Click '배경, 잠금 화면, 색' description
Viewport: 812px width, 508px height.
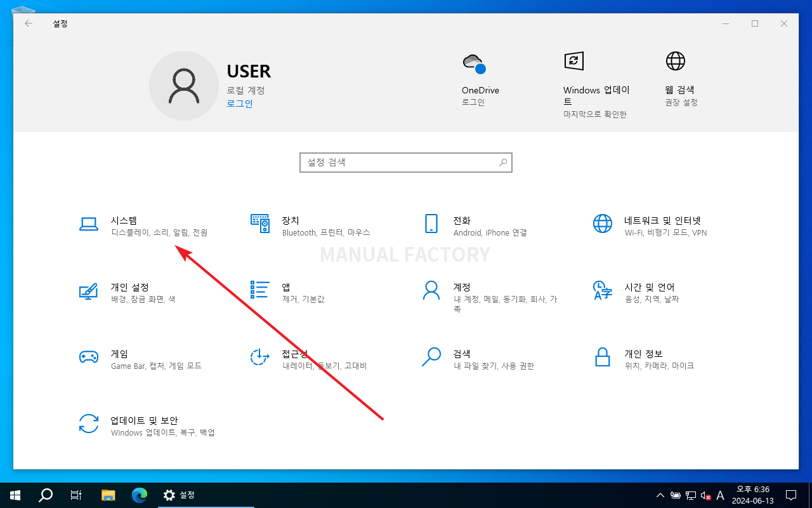(x=143, y=299)
